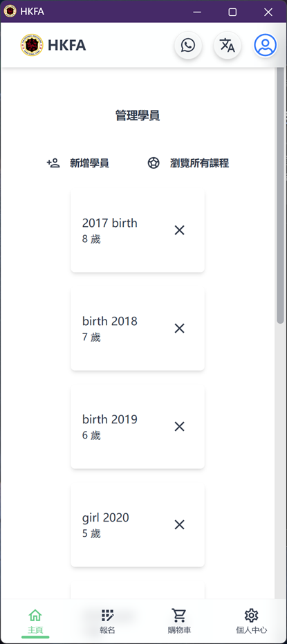Click the vertical scrollbar thumb
This screenshot has height=644, width=287.
tap(281, 195)
